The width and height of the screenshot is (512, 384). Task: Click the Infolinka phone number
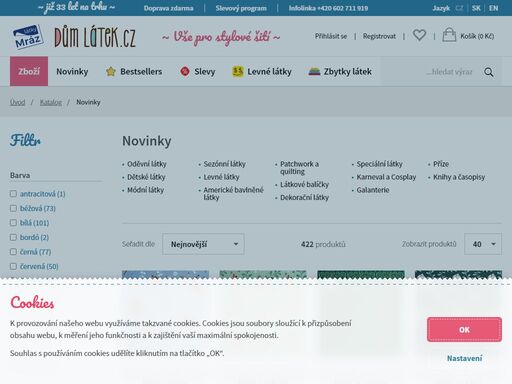point(328,8)
